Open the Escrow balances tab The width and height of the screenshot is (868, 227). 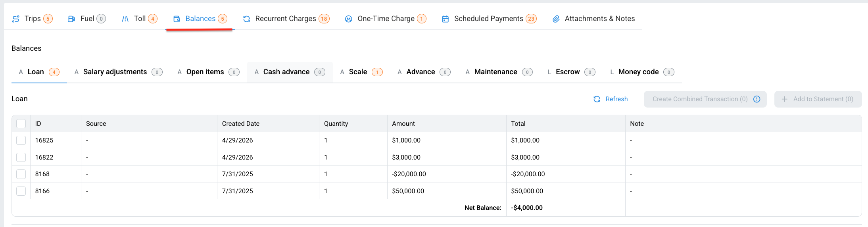click(x=571, y=72)
